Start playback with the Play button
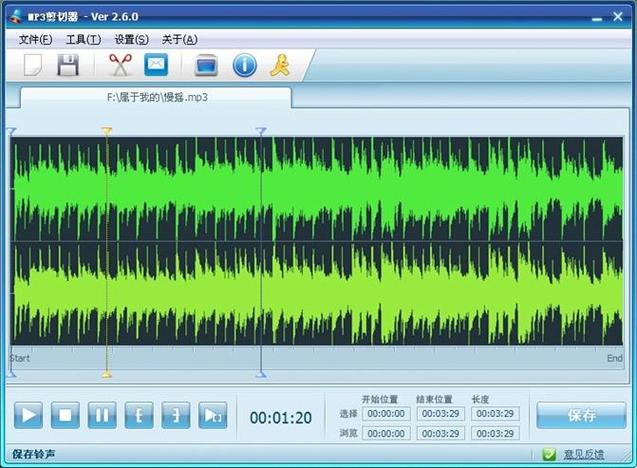The image size is (637, 468). (x=28, y=415)
